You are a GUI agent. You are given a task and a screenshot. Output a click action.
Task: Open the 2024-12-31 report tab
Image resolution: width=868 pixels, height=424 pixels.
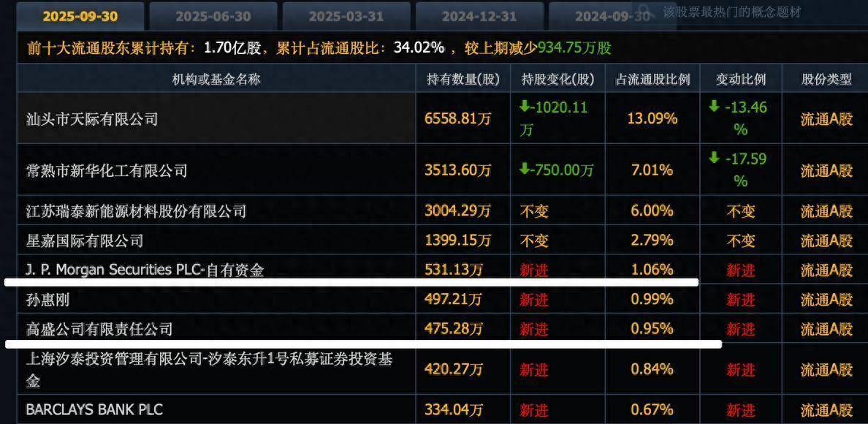coord(479,16)
